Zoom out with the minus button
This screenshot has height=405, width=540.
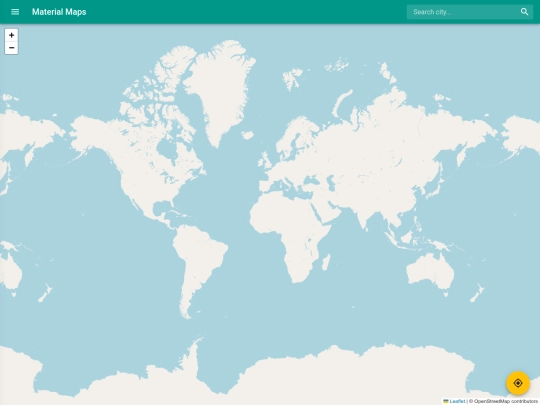click(11, 48)
